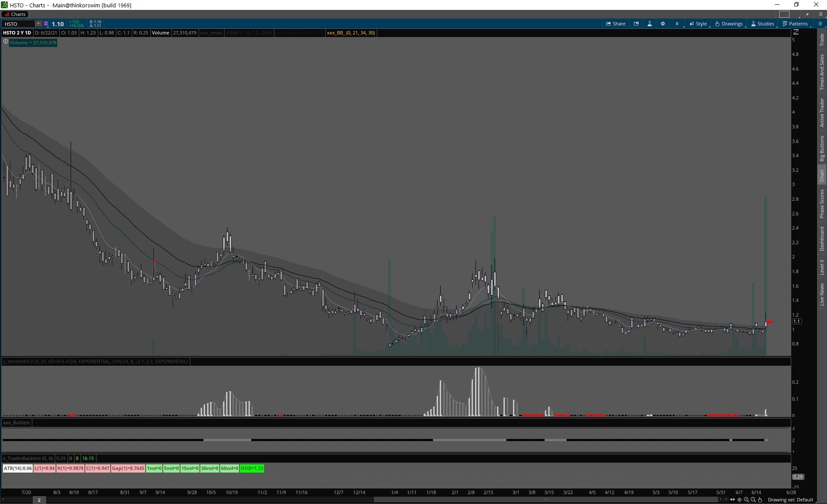This screenshot has height=504, width=827.
Task: Open the Style dropdown menu
Action: [x=698, y=24]
